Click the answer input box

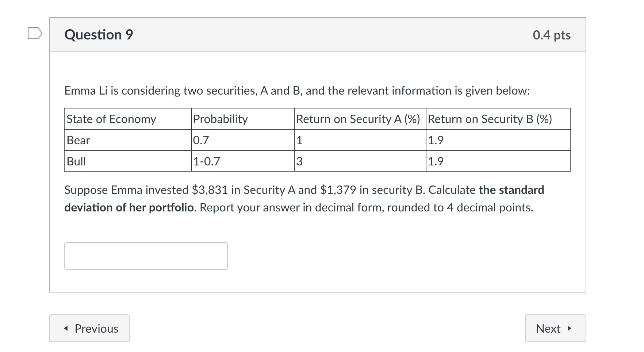(146, 256)
